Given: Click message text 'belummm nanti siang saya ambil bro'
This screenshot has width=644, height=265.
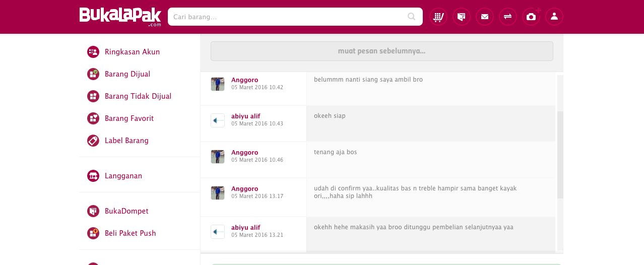Looking at the screenshot, I should pyautogui.click(x=368, y=80).
